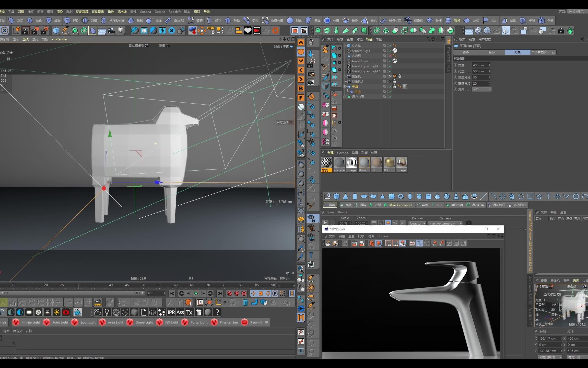This screenshot has width=588, height=368.
Task: Toggle the green check on 立方体
Action: (x=390, y=46)
